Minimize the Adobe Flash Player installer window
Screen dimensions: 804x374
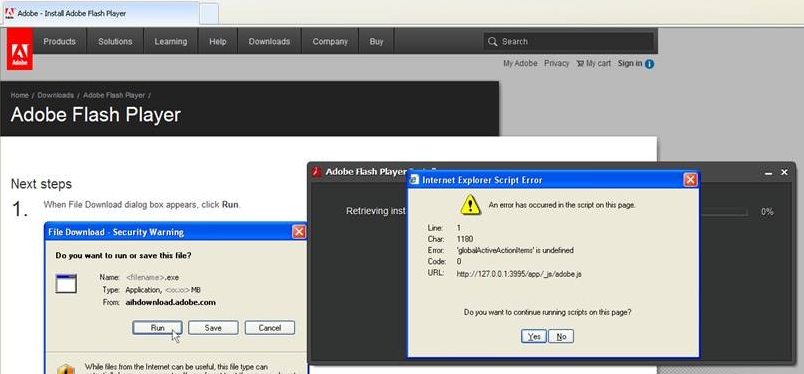(768, 173)
